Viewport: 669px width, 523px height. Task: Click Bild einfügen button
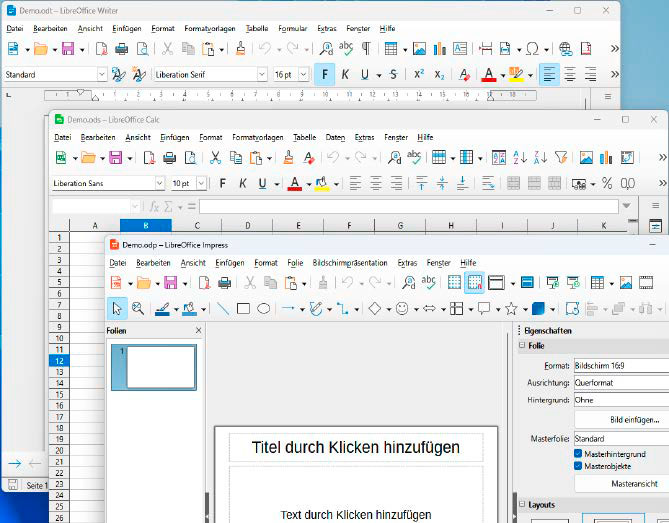[x=621, y=420]
